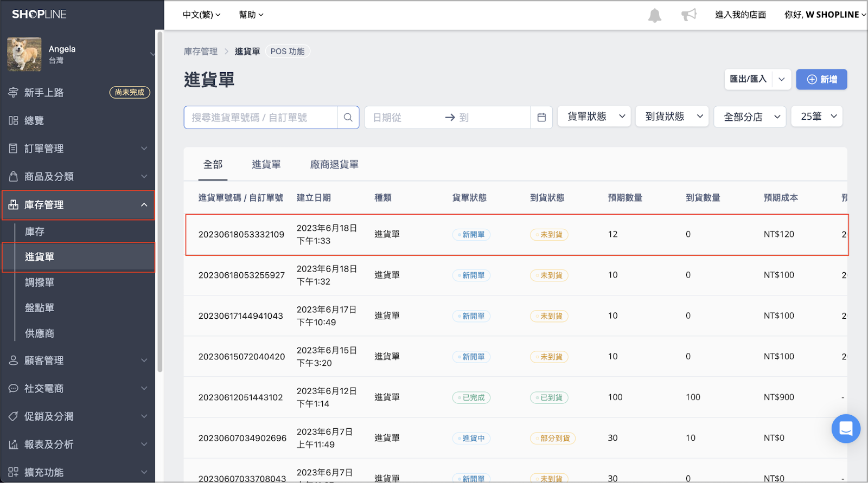
Task: Click the 顧客管理 person icon
Action: [14, 360]
